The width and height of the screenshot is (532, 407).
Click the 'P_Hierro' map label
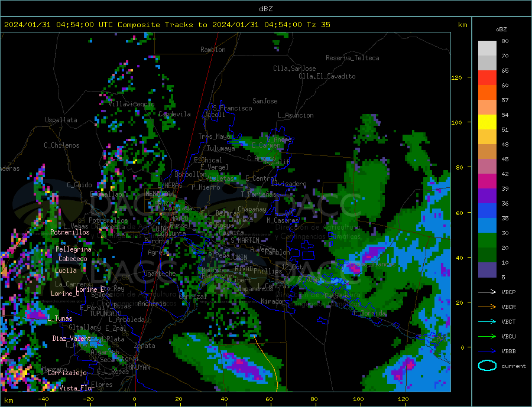click(206, 187)
